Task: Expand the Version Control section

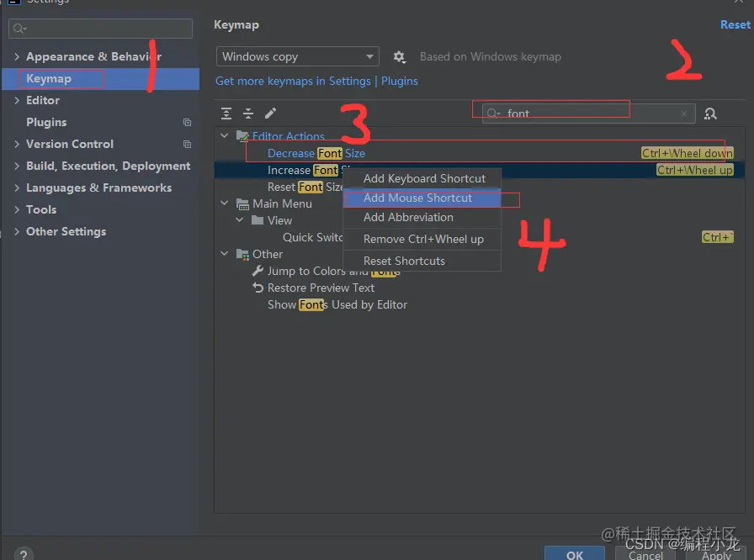Action: point(17,144)
